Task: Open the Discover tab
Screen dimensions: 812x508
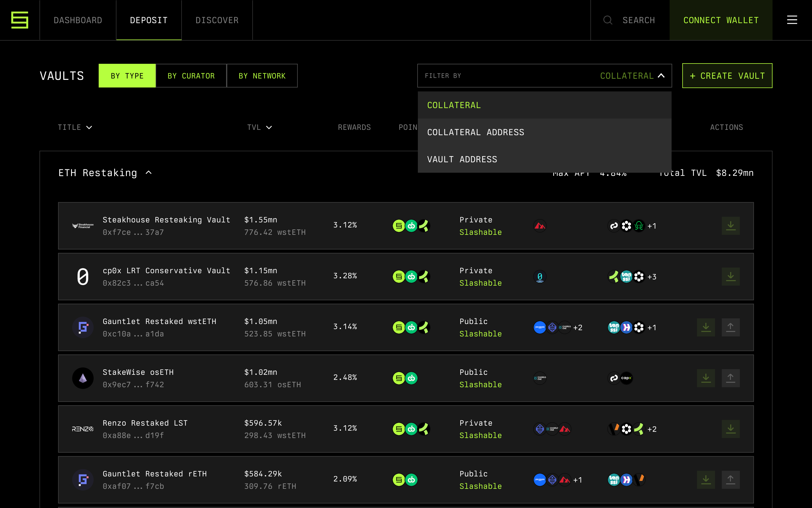Action: click(217, 20)
